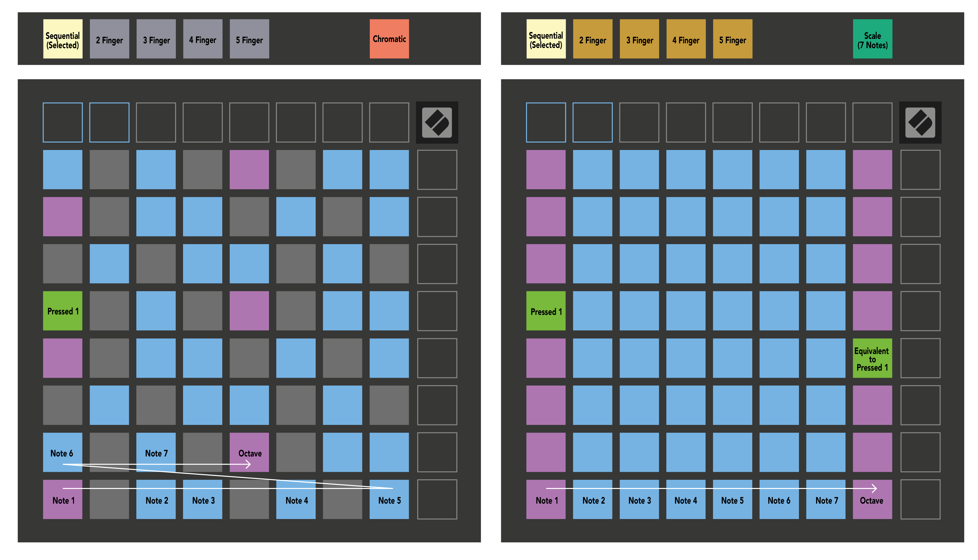Viewport: 978px width, 560px height.
Task: Tap Note 5 pad on the right grid
Action: pyautogui.click(x=732, y=499)
